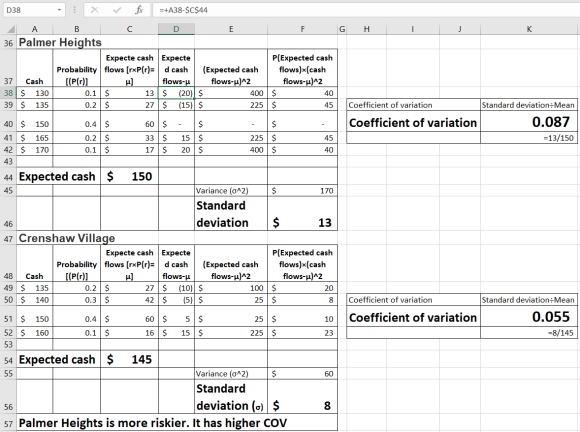Click the Crenshaw Village title cell
The image size is (580, 432).
(x=67, y=238)
